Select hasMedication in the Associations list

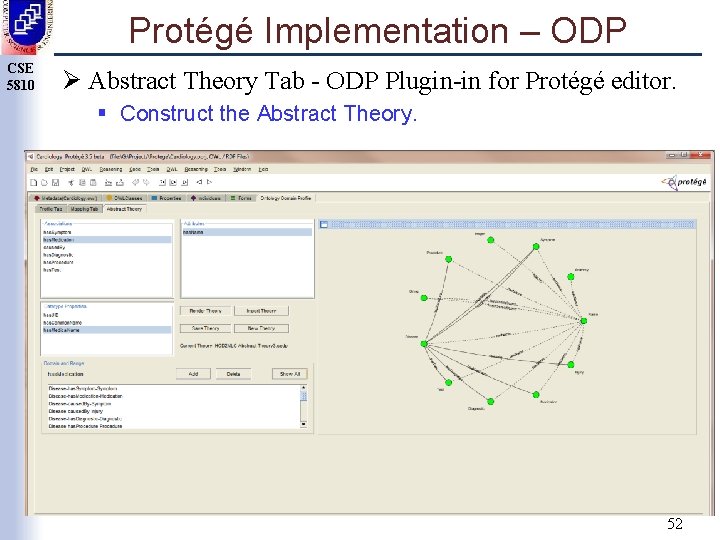[107, 240]
